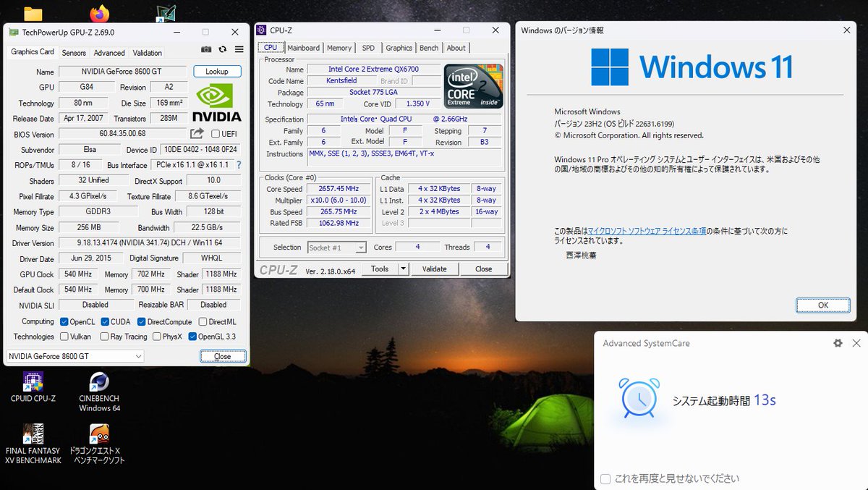Click the Core Speed value 2657.45 MHz
The height and width of the screenshot is (490, 868).
(339, 189)
